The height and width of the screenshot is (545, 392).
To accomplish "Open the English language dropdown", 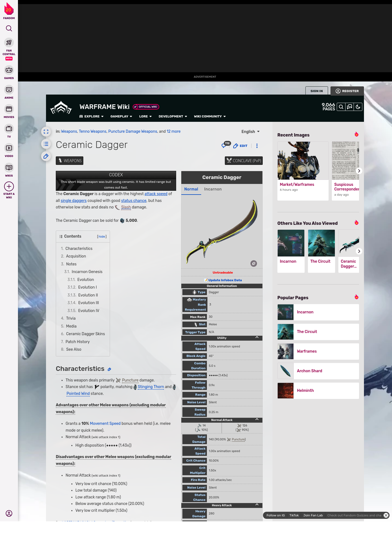I will (250, 132).
